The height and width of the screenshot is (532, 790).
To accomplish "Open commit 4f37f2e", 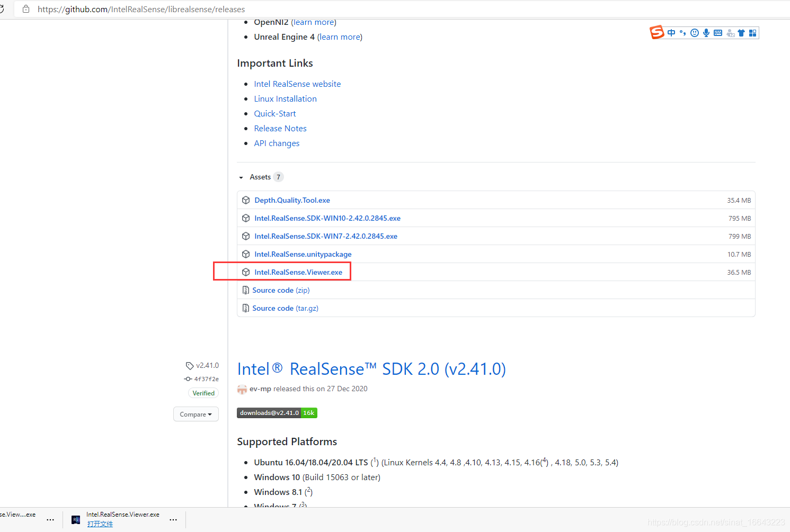I will point(206,379).
